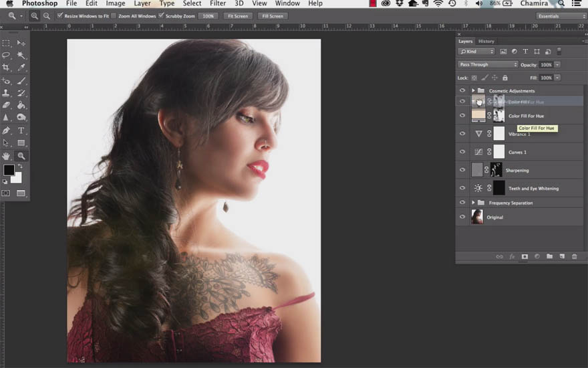Screen dimensions: 588x368
Task: Lock image pixels brush icon
Action: pos(484,78)
